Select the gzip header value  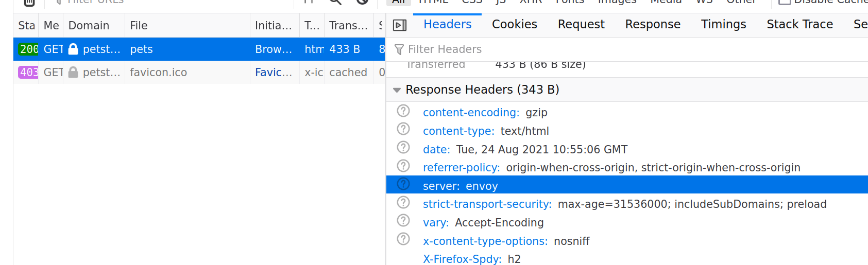[536, 113]
